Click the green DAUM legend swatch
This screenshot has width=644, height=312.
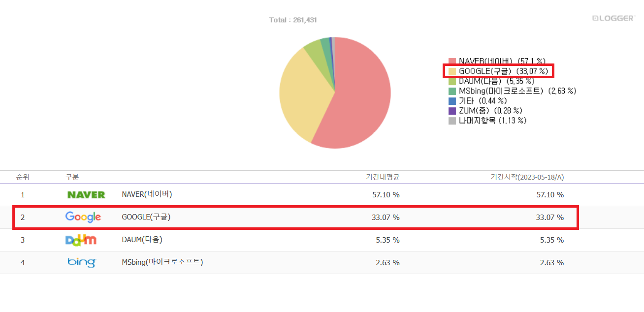click(x=452, y=81)
